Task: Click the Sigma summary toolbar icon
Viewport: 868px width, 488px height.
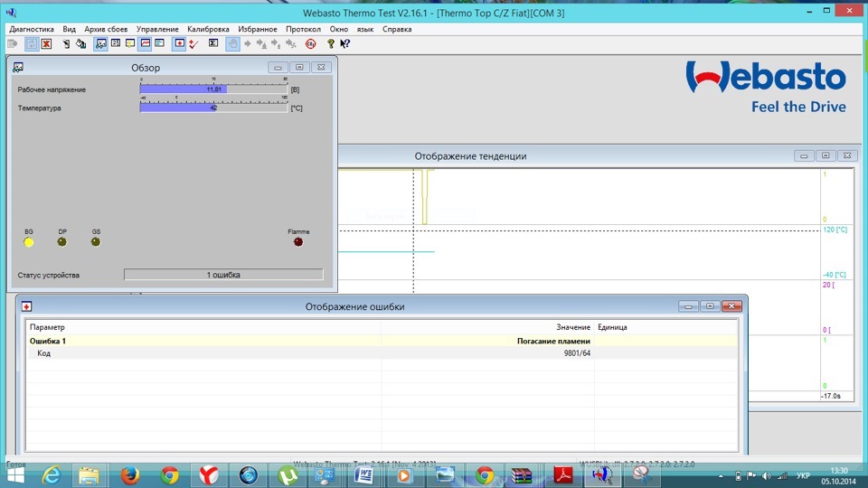Action: click(213, 43)
